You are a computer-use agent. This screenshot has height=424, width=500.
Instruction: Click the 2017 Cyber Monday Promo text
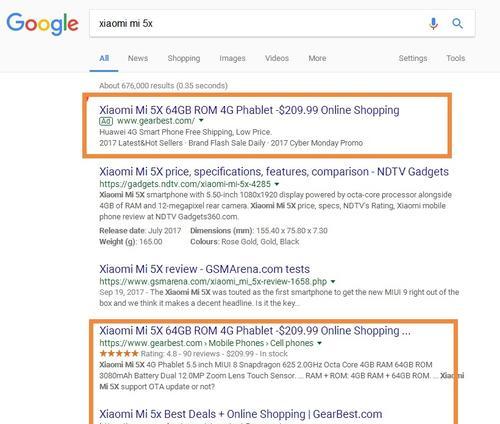[x=317, y=143]
